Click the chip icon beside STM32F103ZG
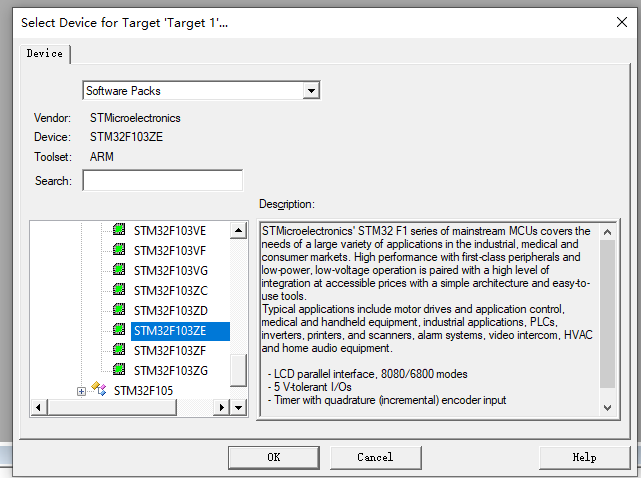Viewport: 641px width, 478px height. click(119, 370)
